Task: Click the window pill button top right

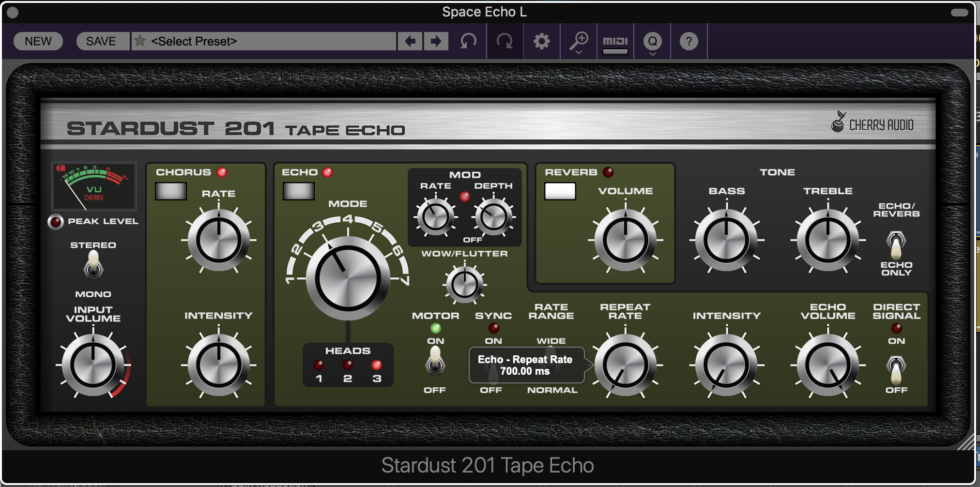Action: click(x=959, y=13)
